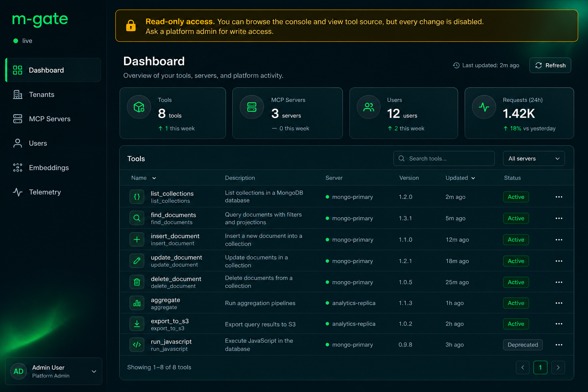588x392 pixels.
Task: Click the Refresh button
Action: tap(550, 65)
